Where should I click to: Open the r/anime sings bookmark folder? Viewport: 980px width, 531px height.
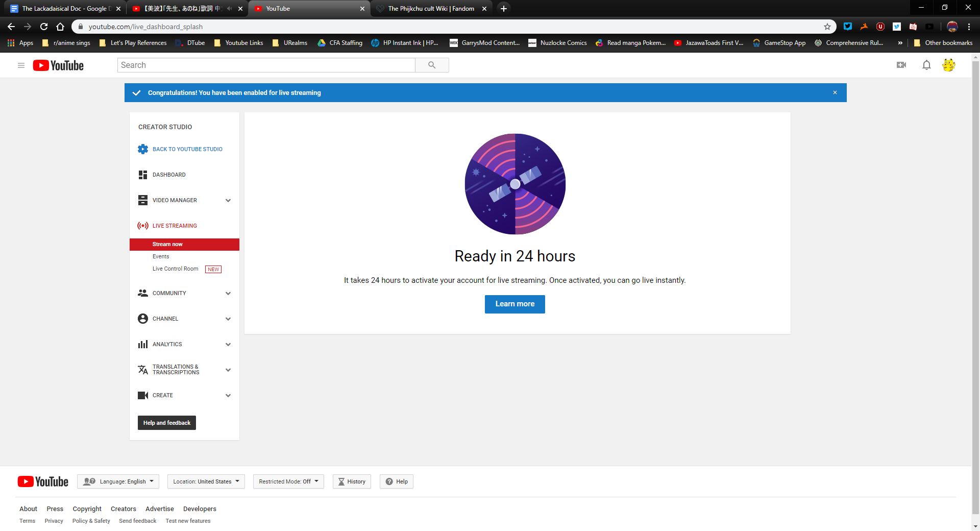[66, 43]
